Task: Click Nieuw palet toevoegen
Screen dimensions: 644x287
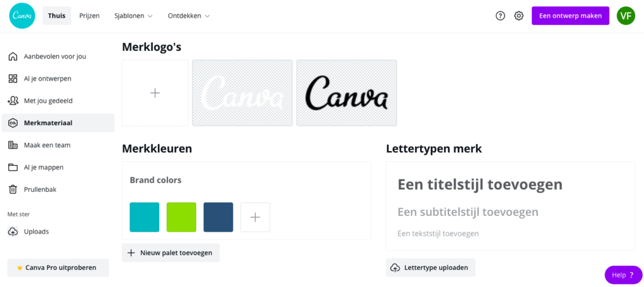Action: click(x=171, y=253)
